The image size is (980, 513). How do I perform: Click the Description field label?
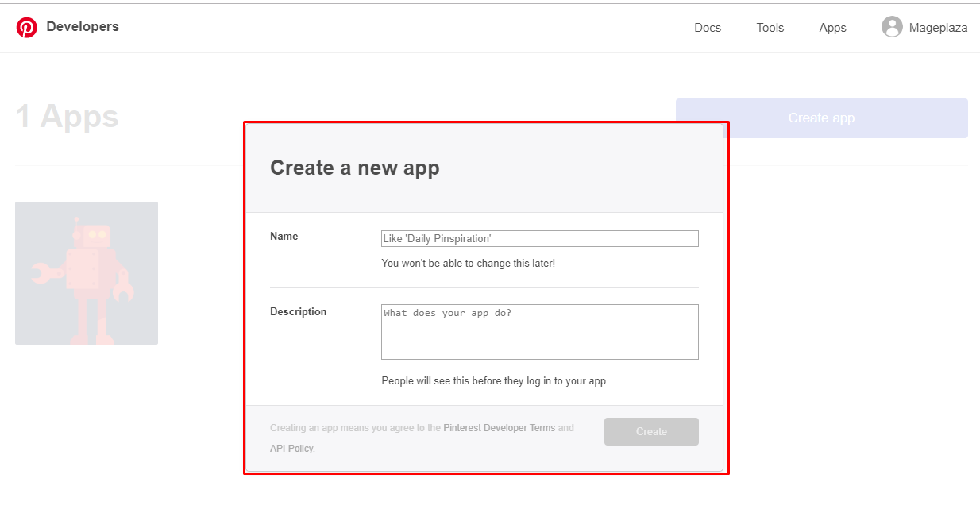coord(298,311)
